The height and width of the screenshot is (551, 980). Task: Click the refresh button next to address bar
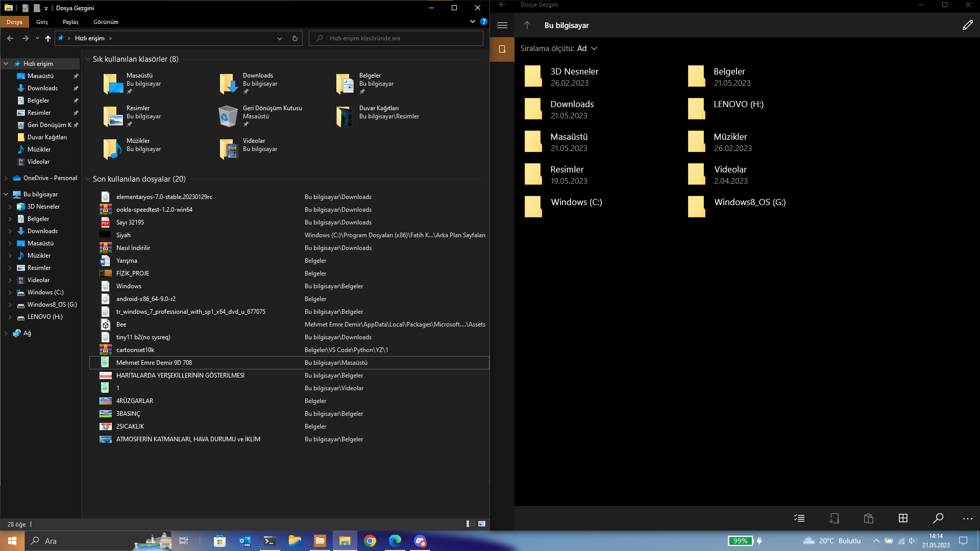(x=295, y=38)
